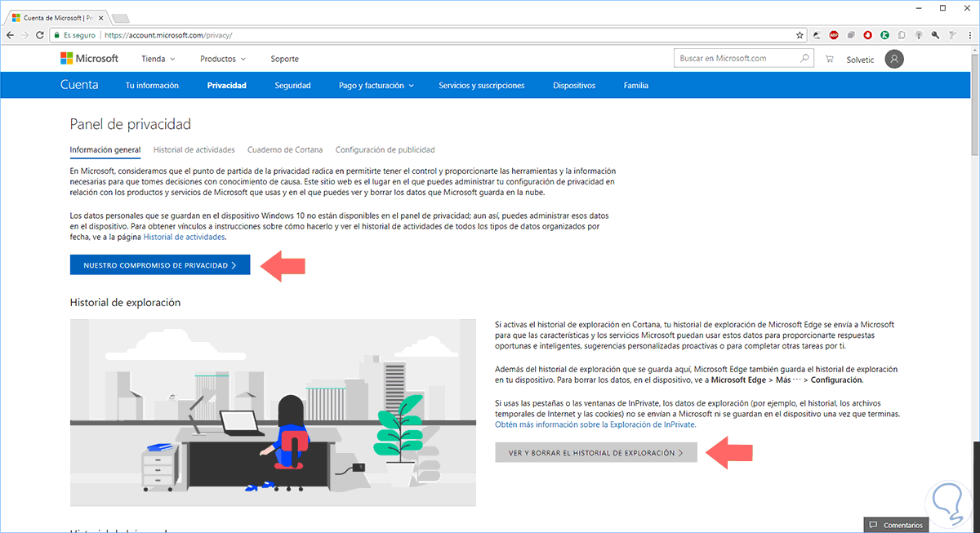This screenshot has width=980, height=533.
Task: Close the Cuenta de Microsoft tab
Action: 100,17
